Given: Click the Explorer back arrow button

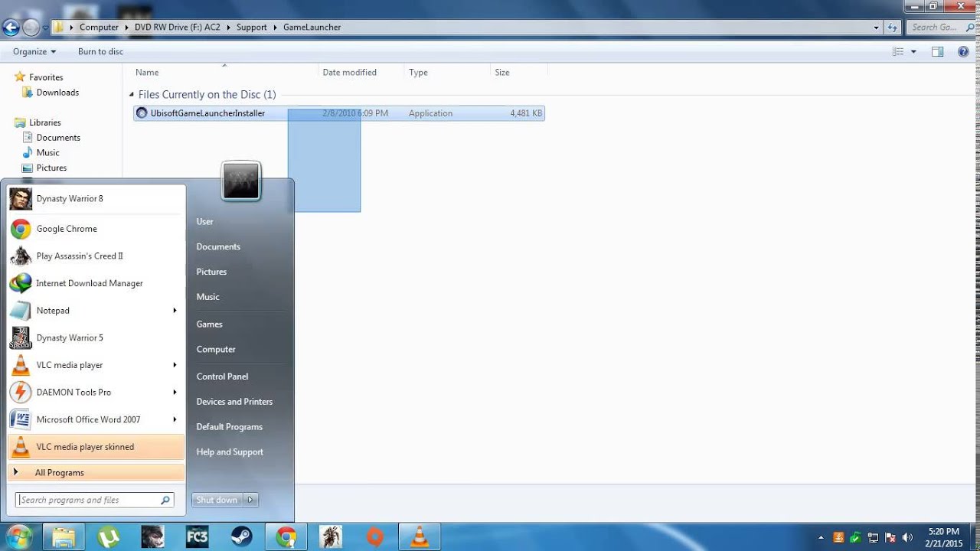Looking at the screenshot, I should pos(11,28).
